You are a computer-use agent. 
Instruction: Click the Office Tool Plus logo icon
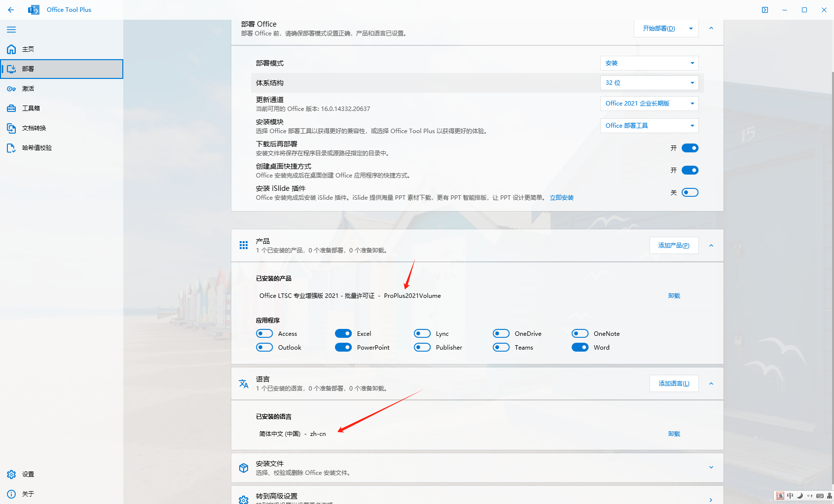pyautogui.click(x=34, y=10)
